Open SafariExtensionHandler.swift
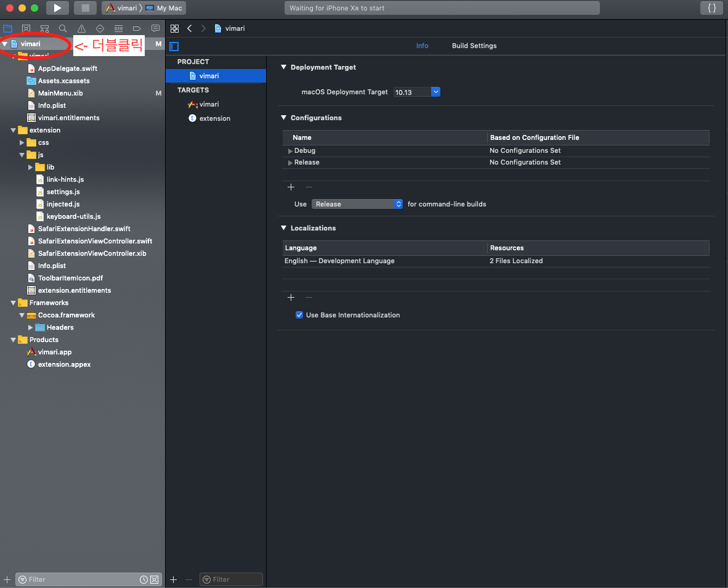 click(84, 229)
